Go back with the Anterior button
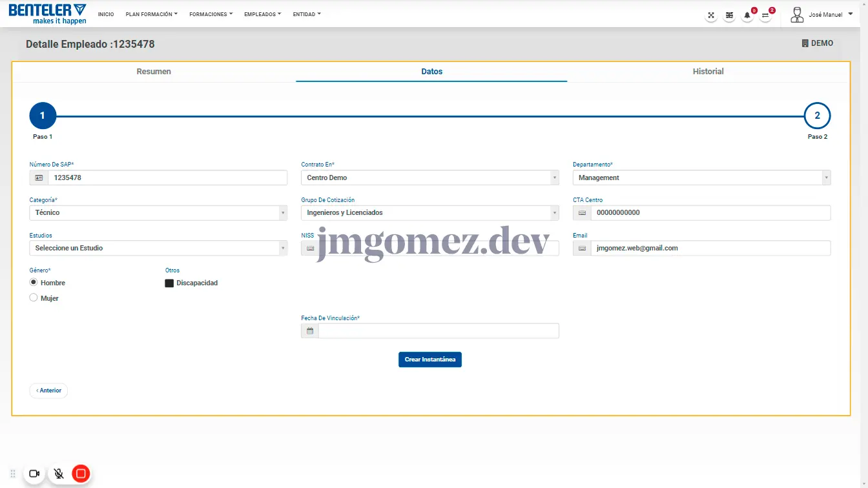Image resolution: width=868 pixels, height=488 pixels. (48, 391)
